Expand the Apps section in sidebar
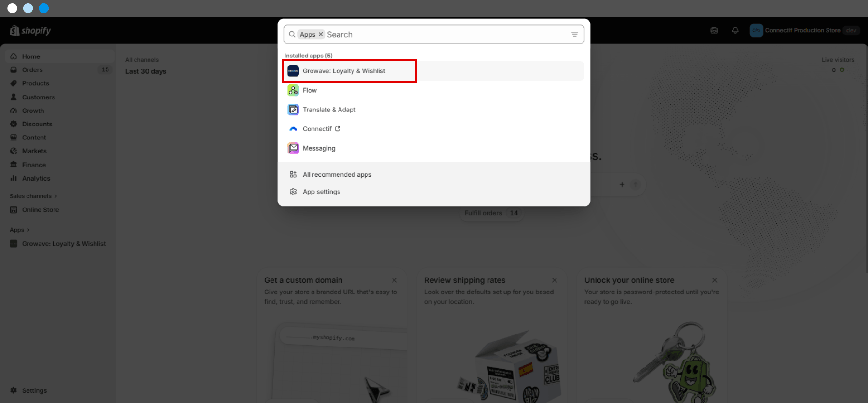Screen dimensions: 868x403 20,230
